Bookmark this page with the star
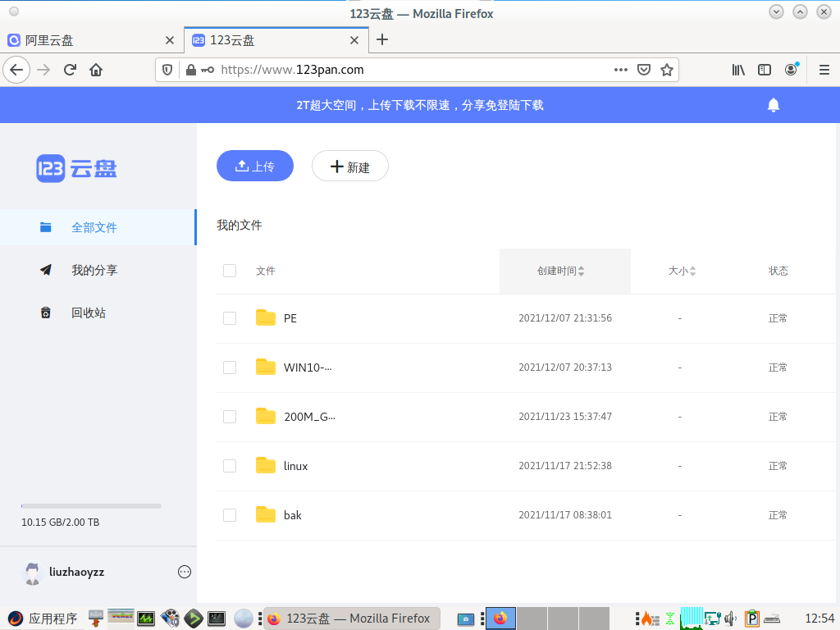The image size is (840, 630). 666,70
